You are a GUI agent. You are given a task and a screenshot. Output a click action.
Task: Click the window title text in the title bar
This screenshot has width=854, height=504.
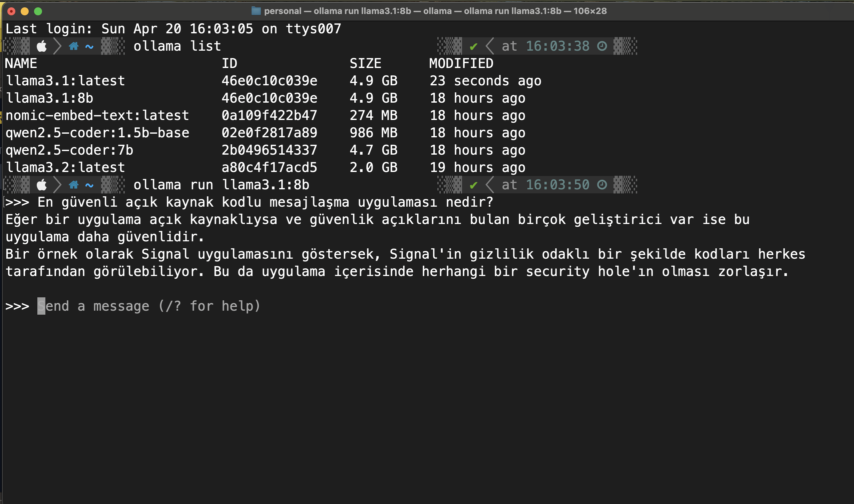click(x=435, y=11)
